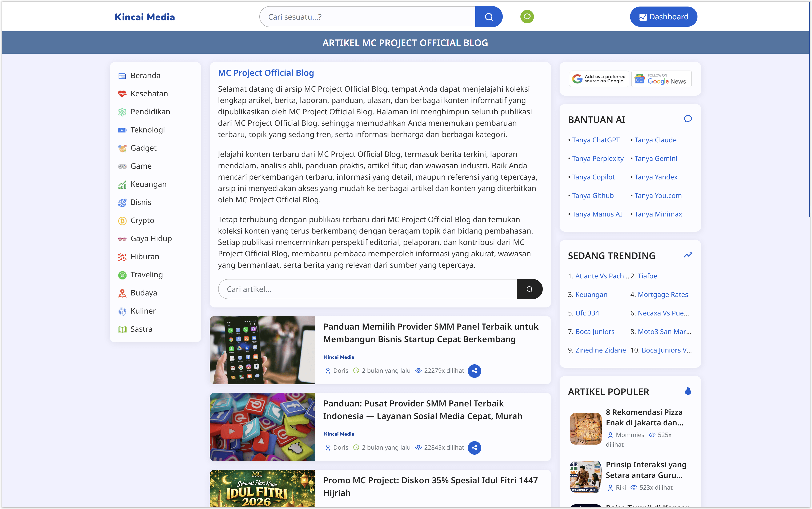Click the Budaya map pin icon
Screen dimensions: 812x509
click(x=122, y=293)
